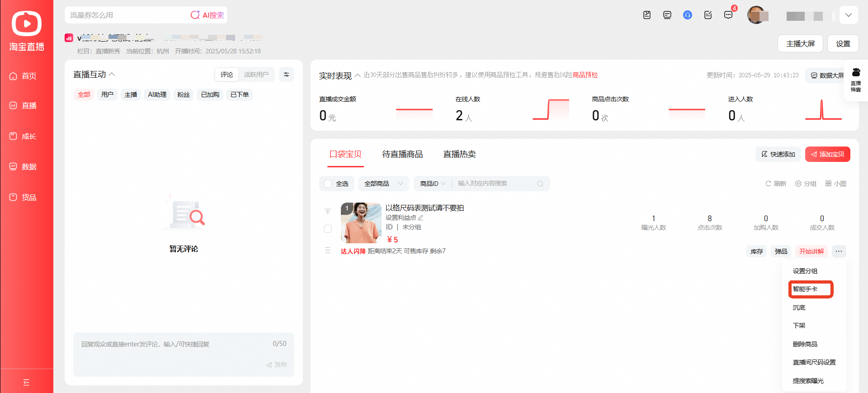868x393 pixels.
Task: Switch to 直播热卖 tab
Action: (460, 154)
